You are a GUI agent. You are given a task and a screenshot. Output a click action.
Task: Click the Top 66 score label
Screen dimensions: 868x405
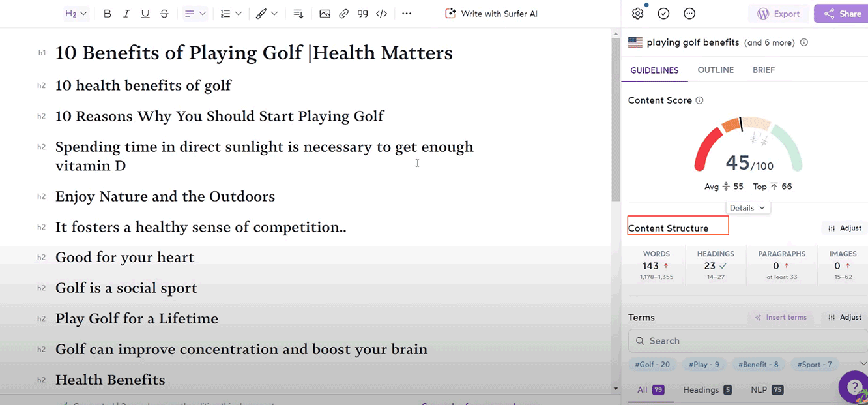coord(772,187)
